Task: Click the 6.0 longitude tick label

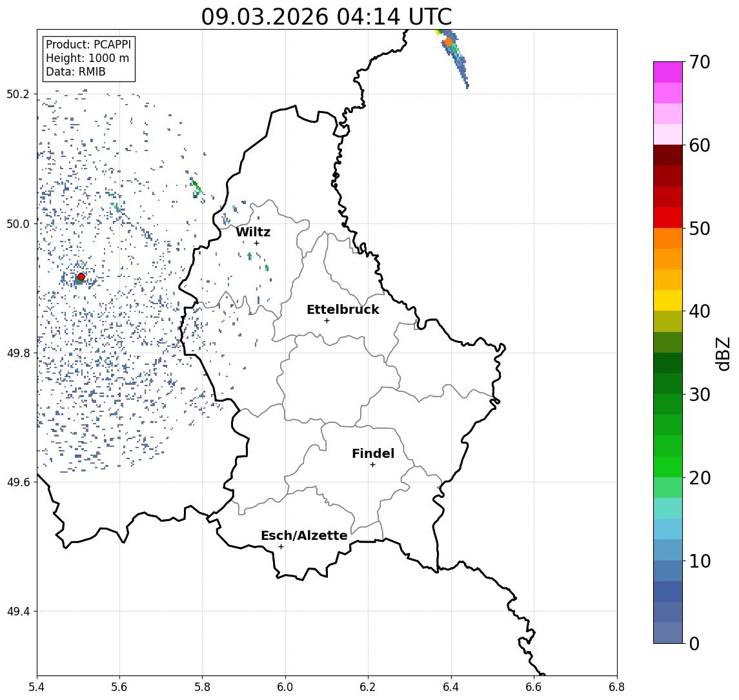Action: [285, 686]
